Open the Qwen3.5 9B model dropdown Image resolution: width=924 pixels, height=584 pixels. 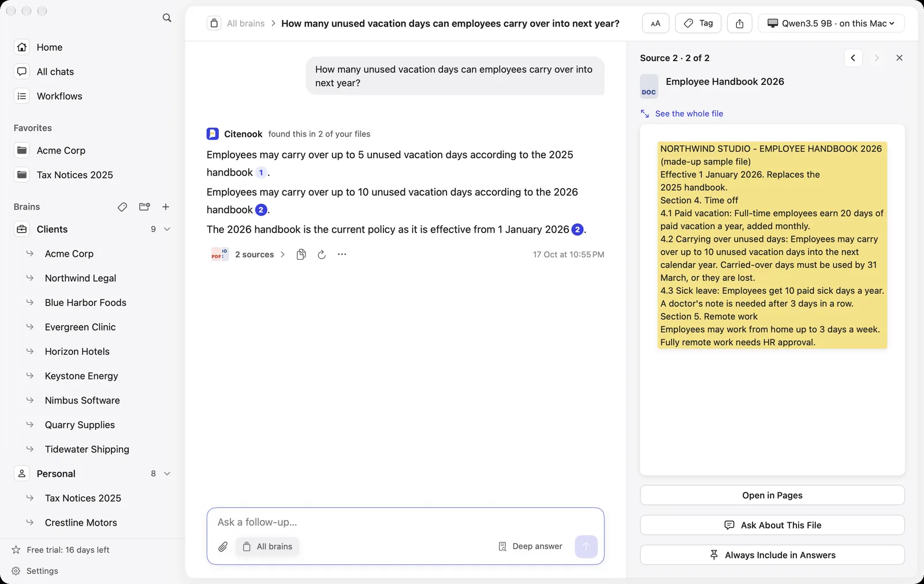[831, 24]
